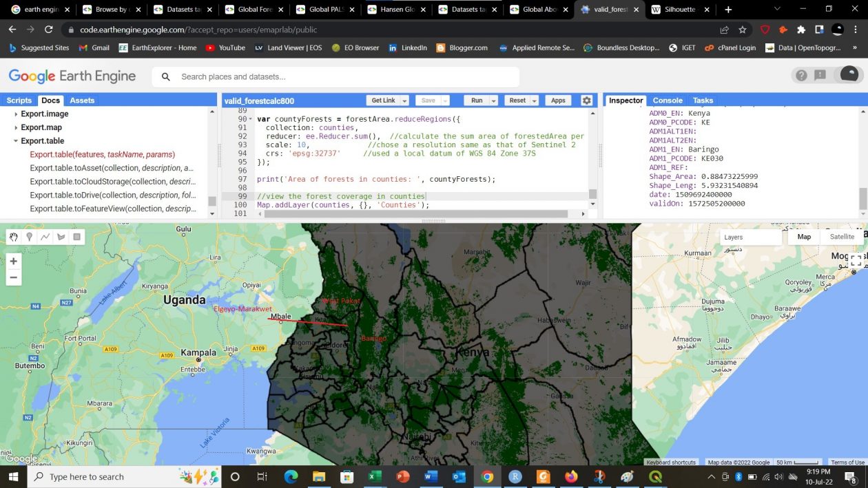The image size is (868, 488).
Task: Bookmark this page with the star icon
Action: (x=743, y=30)
